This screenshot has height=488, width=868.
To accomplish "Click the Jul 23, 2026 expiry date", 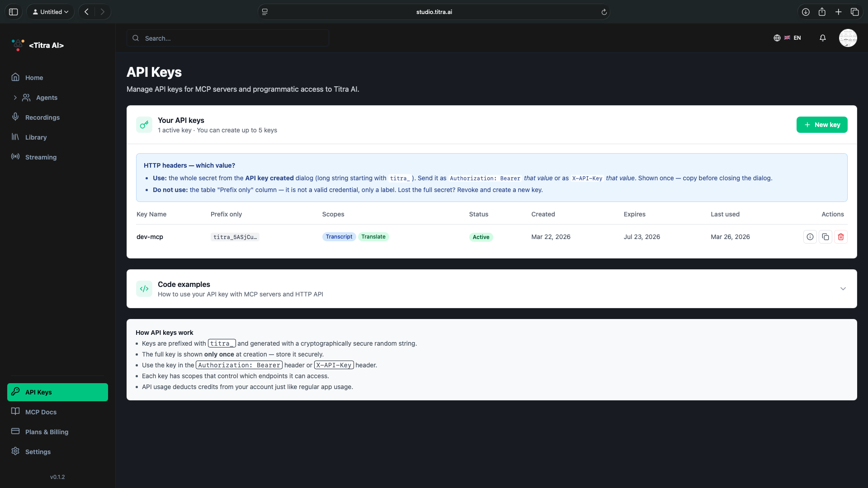I will [642, 237].
